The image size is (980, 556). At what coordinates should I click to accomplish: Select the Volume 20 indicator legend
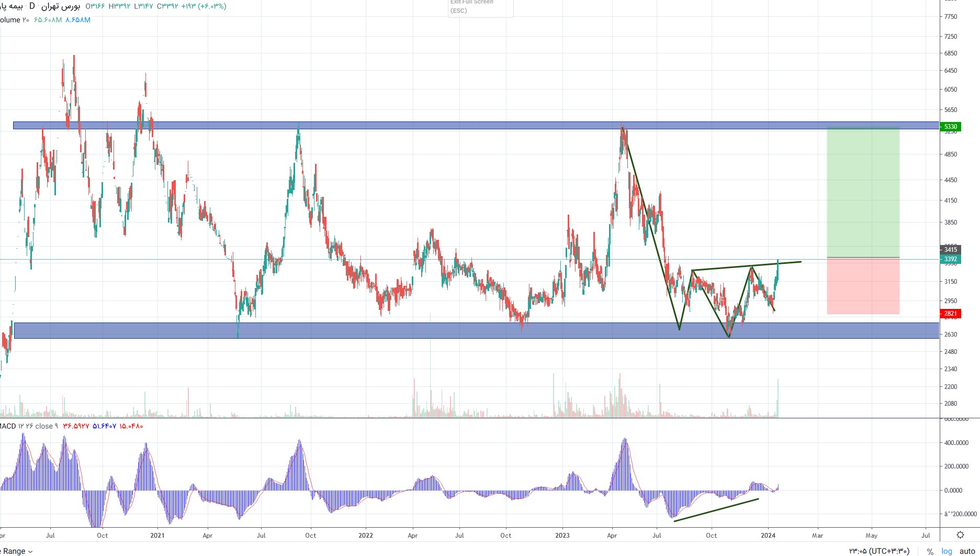click(x=15, y=20)
